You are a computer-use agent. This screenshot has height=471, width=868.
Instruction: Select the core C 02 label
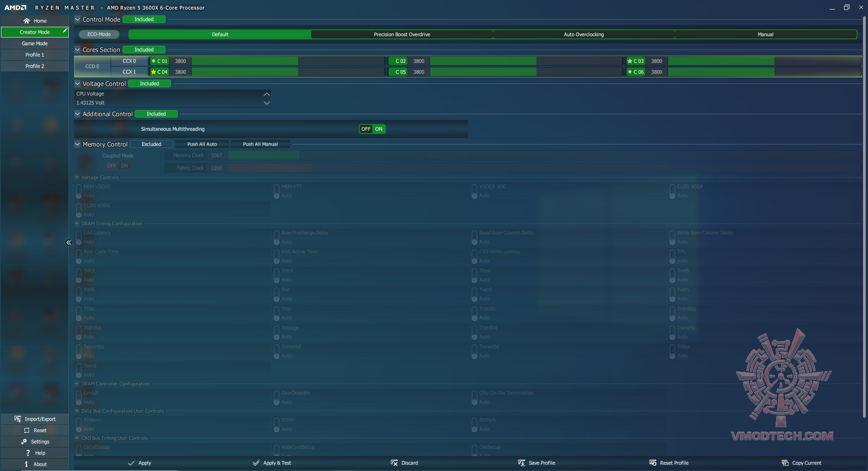pos(398,61)
